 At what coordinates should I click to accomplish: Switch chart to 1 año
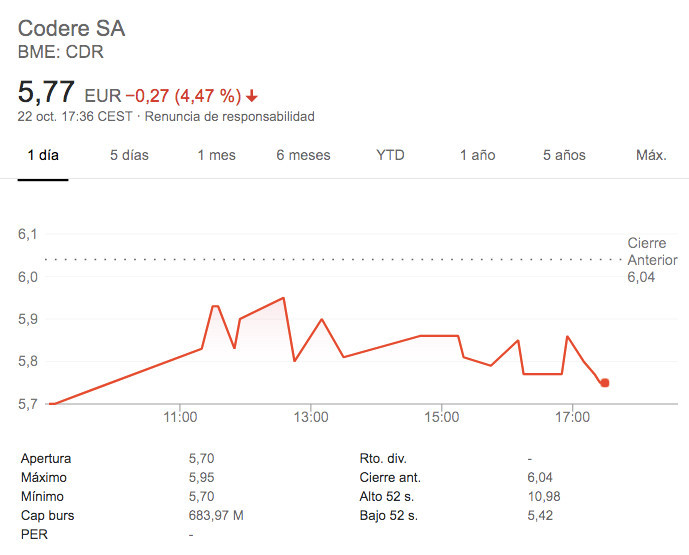pos(478,155)
